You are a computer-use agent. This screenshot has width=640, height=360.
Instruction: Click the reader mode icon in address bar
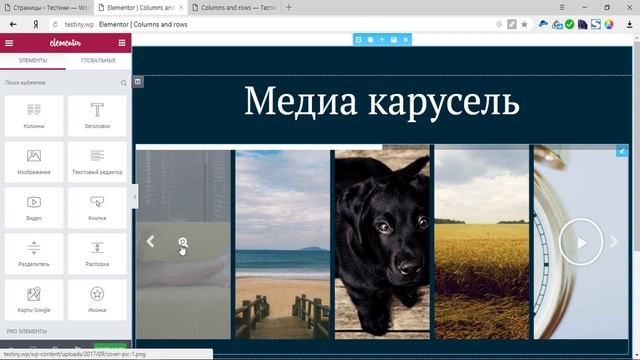pyautogui.click(x=512, y=24)
